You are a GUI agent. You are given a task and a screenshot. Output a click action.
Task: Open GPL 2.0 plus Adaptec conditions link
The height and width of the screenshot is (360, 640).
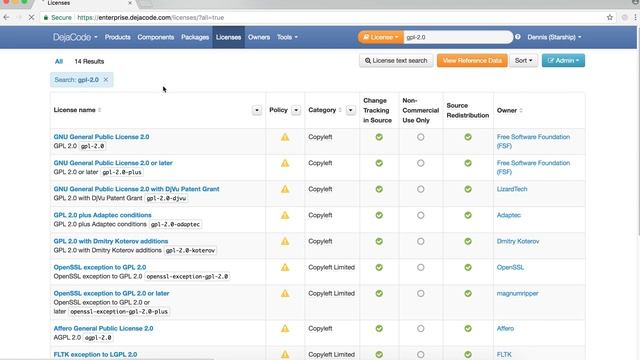click(102, 215)
